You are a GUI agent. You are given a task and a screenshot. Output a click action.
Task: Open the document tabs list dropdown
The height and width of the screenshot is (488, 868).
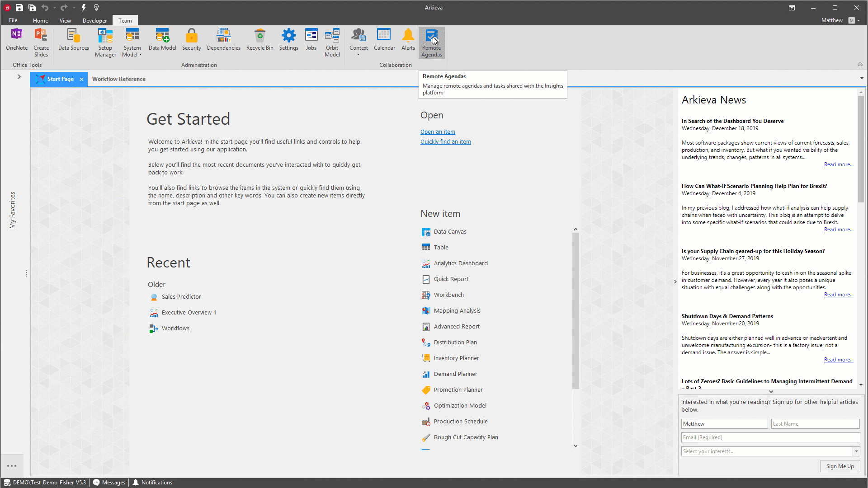pos(862,79)
